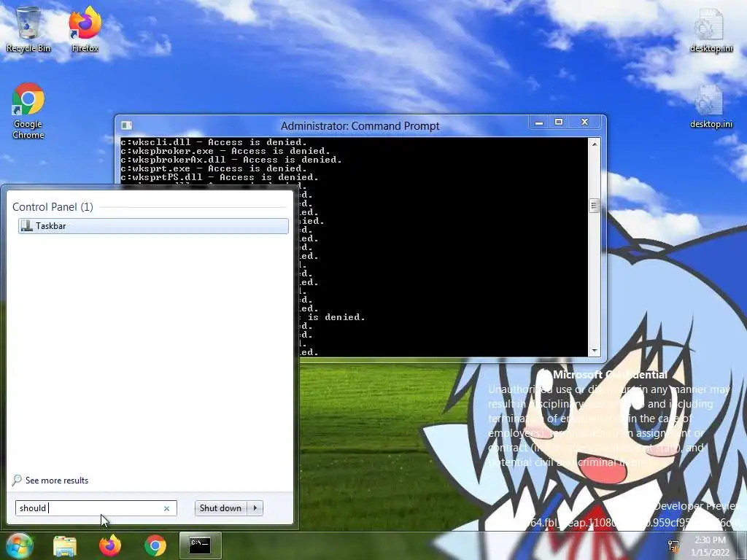Click the wkspbrokerAx.dll access denied line
This screenshot has width=747, height=560.
[231, 160]
